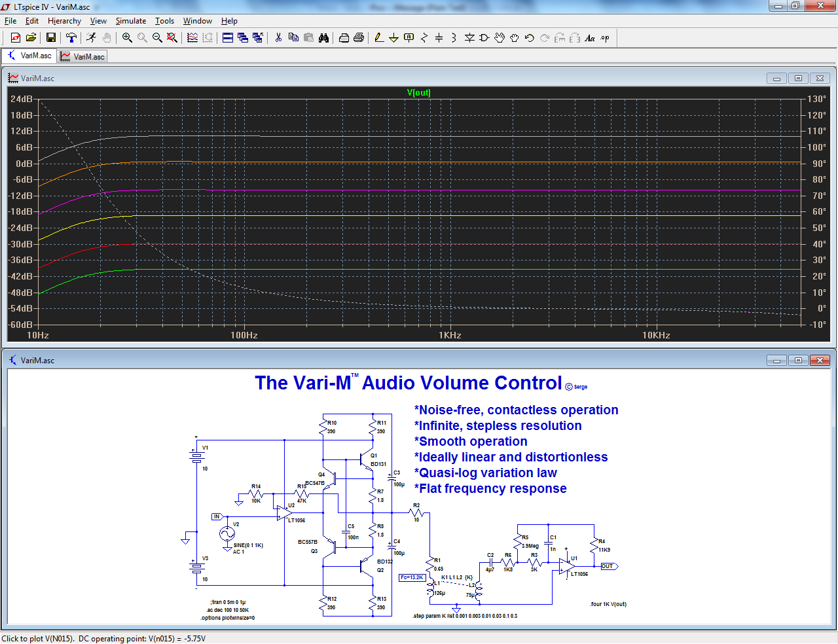
Task: Open Find with the binoculars icon
Action: (x=323, y=38)
